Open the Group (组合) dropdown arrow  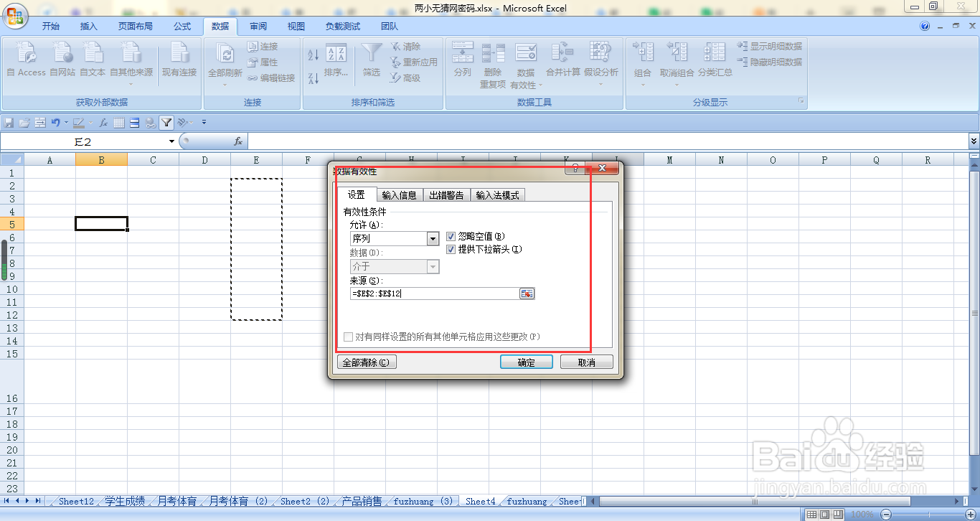(643, 84)
